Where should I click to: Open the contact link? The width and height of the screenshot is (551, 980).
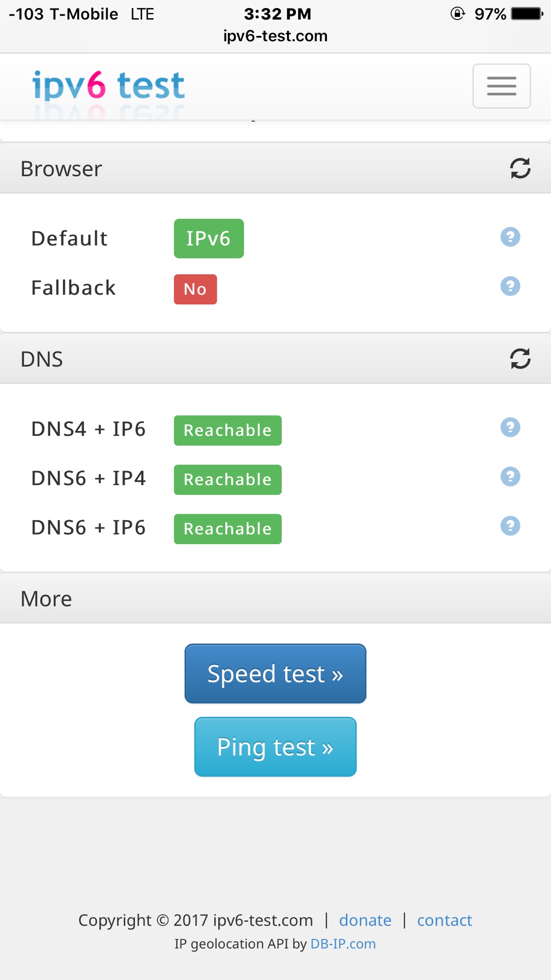[x=444, y=920]
